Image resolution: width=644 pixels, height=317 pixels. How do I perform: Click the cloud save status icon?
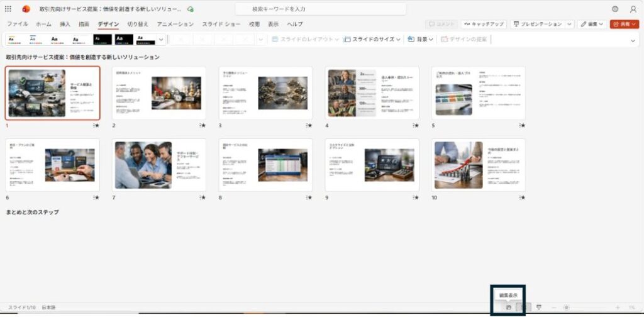click(191, 9)
